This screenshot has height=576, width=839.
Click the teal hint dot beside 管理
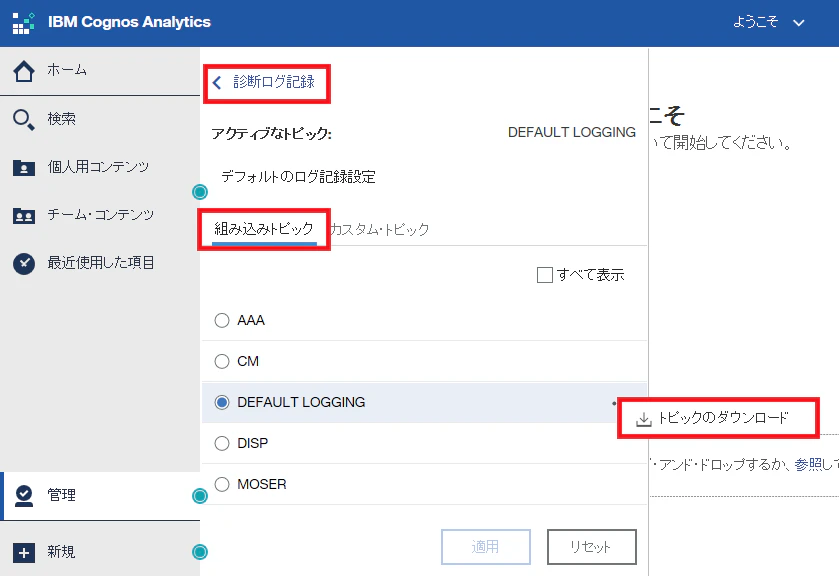coord(200,496)
